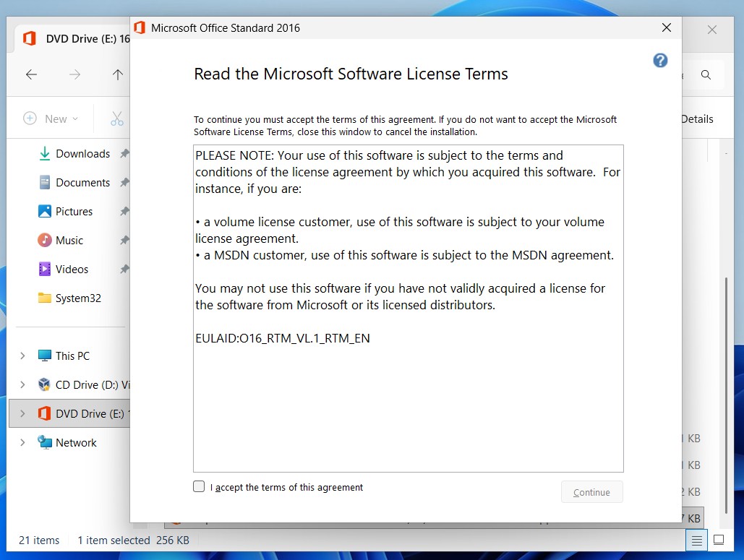Click the Continue button
744x560 pixels.
point(591,491)
